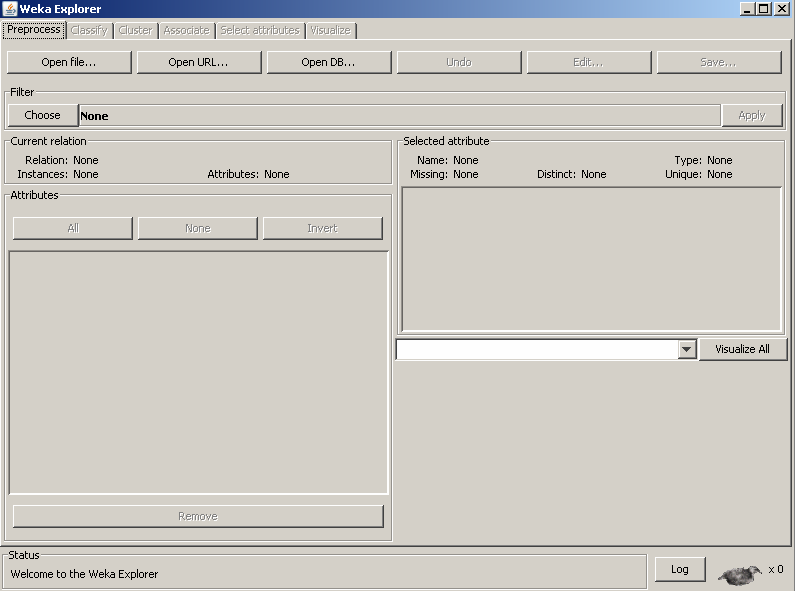Click the empty attributes list area
795x591 pixels.
pyautogui.click(x=198, y=372)
